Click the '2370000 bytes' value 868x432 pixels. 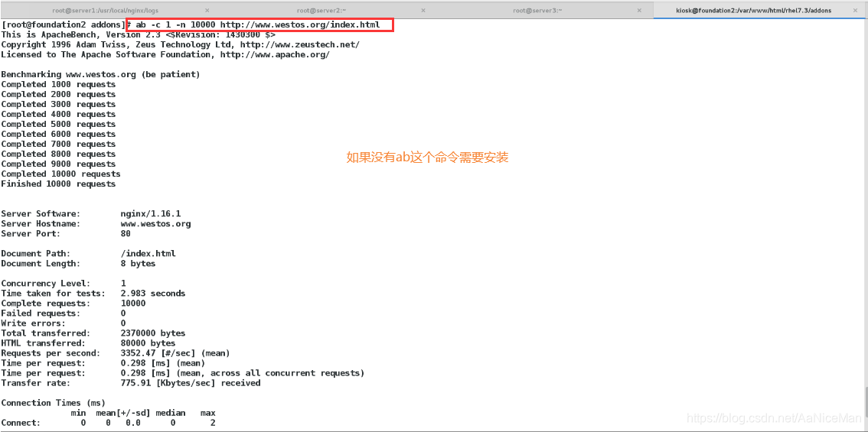[x=153, y=333]
